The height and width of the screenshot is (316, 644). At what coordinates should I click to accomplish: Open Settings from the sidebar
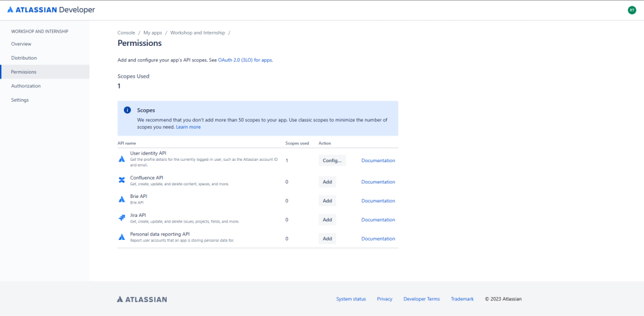pos(20,100)
